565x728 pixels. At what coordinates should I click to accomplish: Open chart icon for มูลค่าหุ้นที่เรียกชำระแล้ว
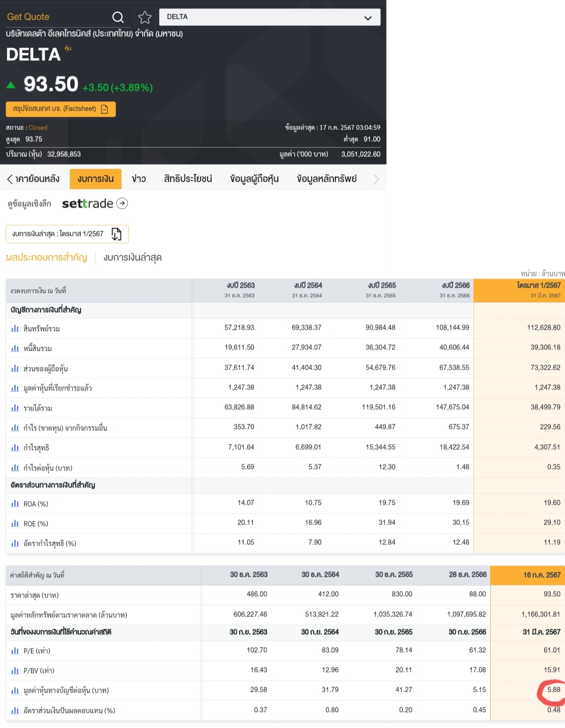15,388
